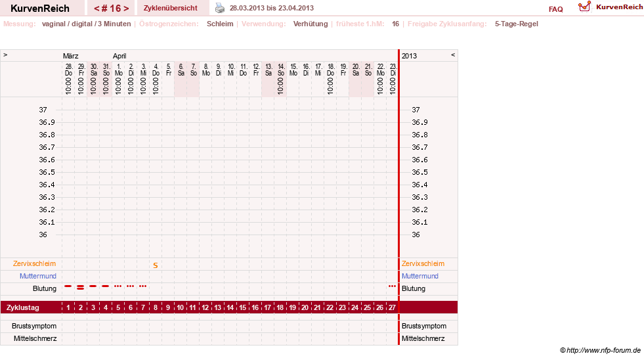Click left Brustsymptom row label
Screen dimensions: 644x358
34,326
